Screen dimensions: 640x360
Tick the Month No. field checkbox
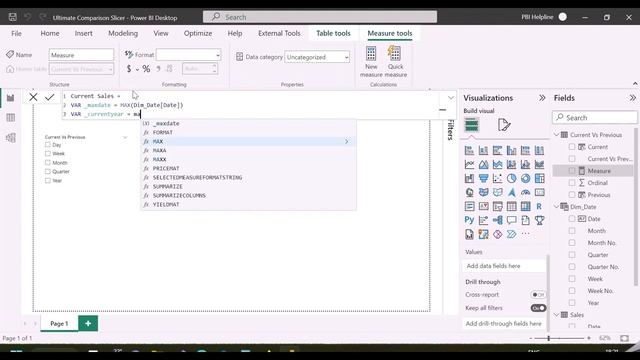pyautogui.click(x=572, y=243)
